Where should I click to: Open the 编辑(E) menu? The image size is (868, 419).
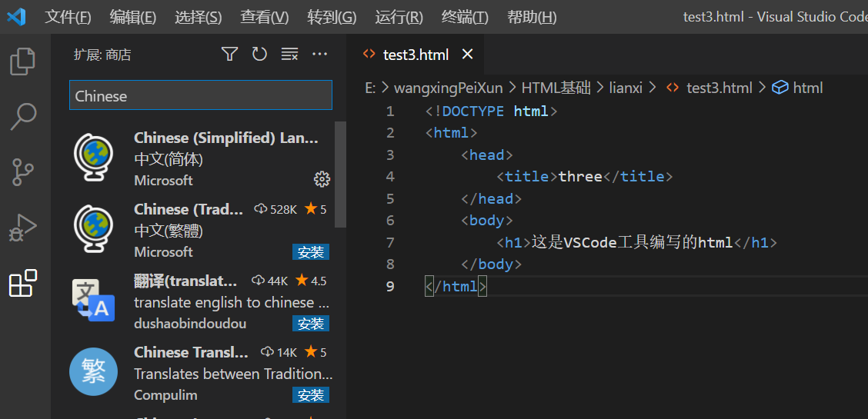click(x=133, y=17)
